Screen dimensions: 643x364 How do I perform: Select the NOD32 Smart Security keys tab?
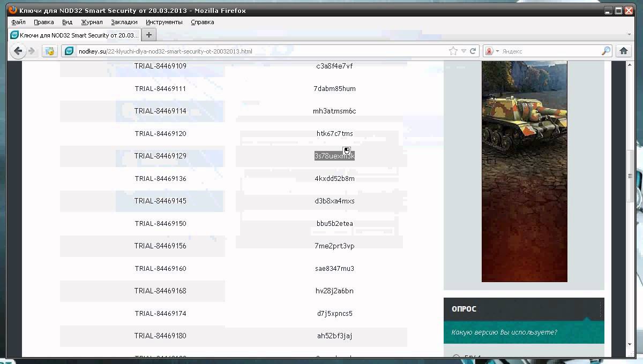(74, 35)
